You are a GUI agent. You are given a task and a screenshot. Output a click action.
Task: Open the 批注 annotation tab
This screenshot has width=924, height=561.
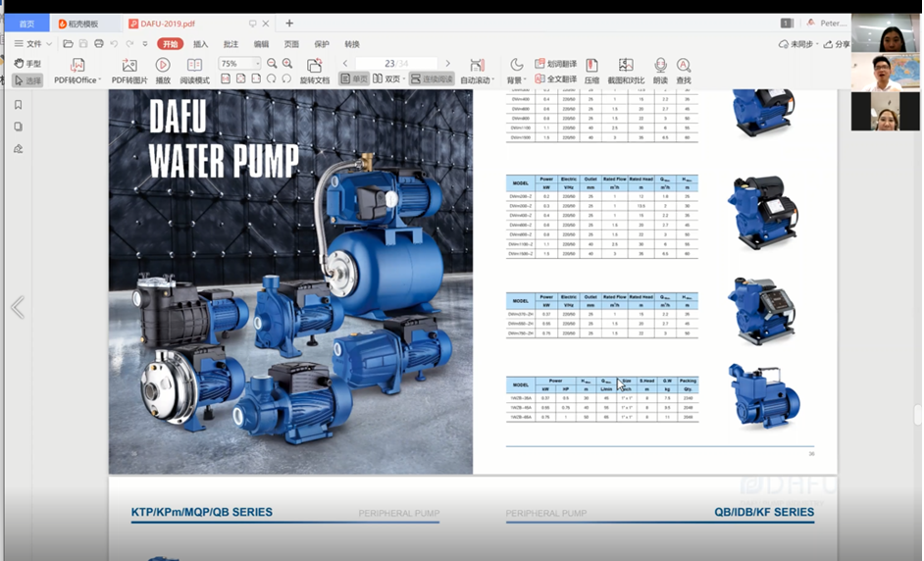231,44
